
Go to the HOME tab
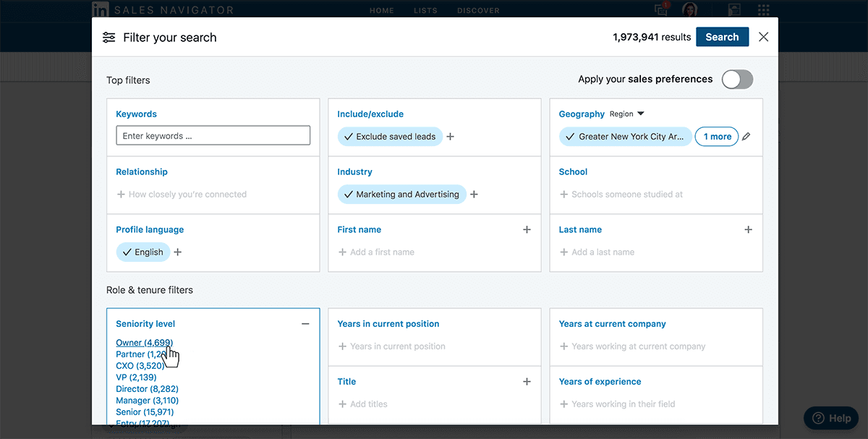click(x=382, y=11)
